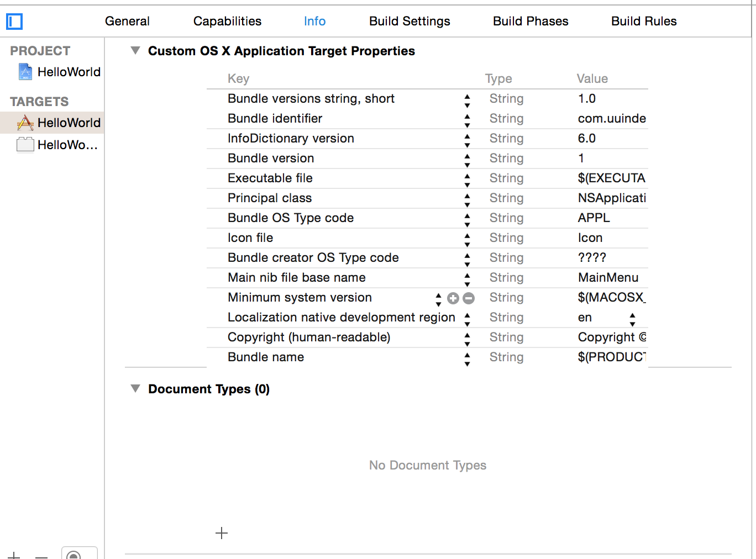Viewport: 756px width, 559px height.
Task: Go to the General tab
Action: click(127, 21)
